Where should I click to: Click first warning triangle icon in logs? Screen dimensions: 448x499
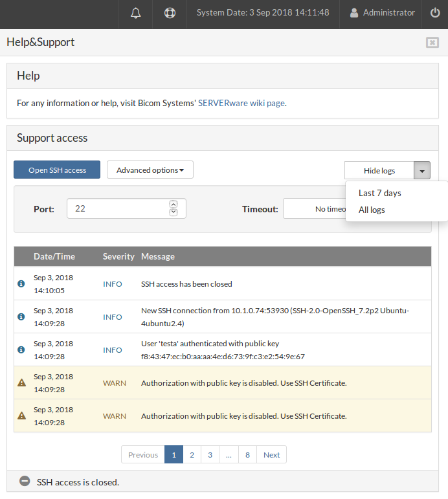click(21, 383)
